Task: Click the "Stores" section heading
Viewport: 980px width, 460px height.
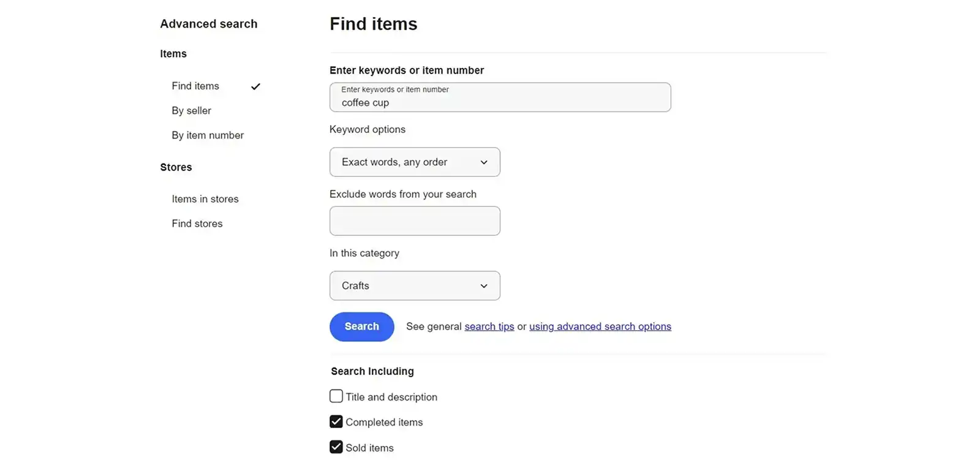Action: [x=176, y=167]
